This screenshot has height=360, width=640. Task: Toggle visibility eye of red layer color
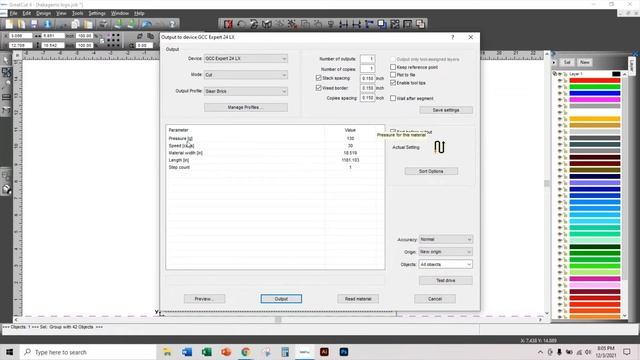pyautogui.click(x=560, y=81)
